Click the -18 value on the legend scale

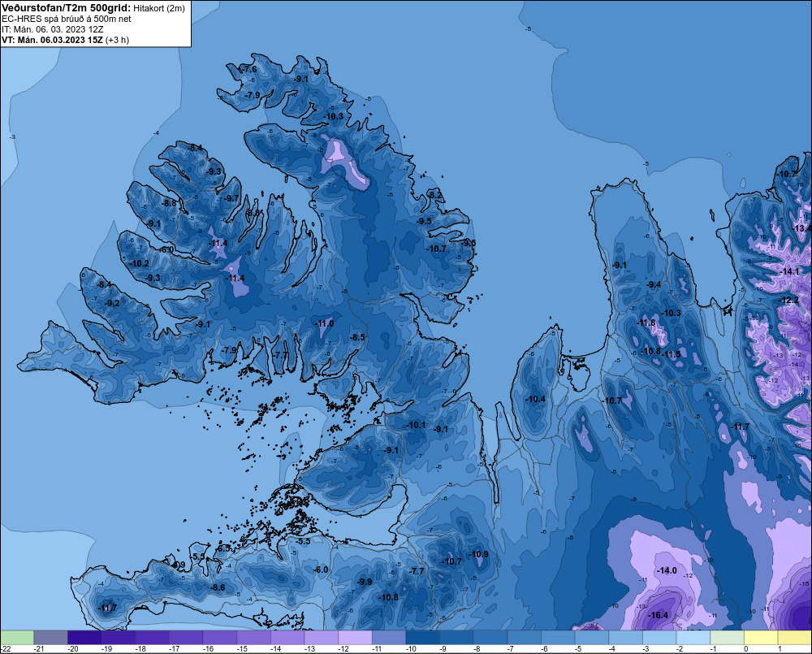click(x=140, y=649)
